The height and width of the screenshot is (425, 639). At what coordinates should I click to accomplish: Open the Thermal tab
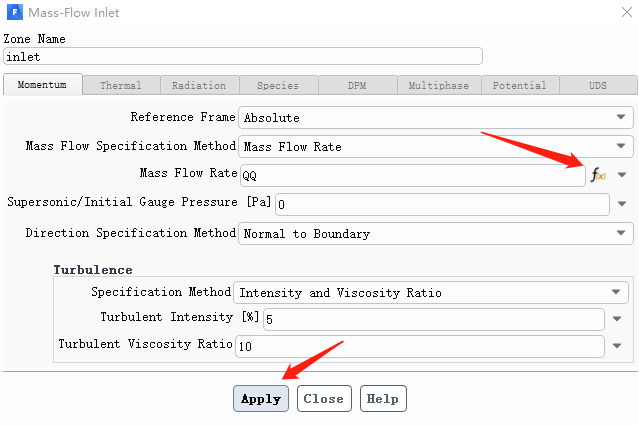[x=120, y=86]
